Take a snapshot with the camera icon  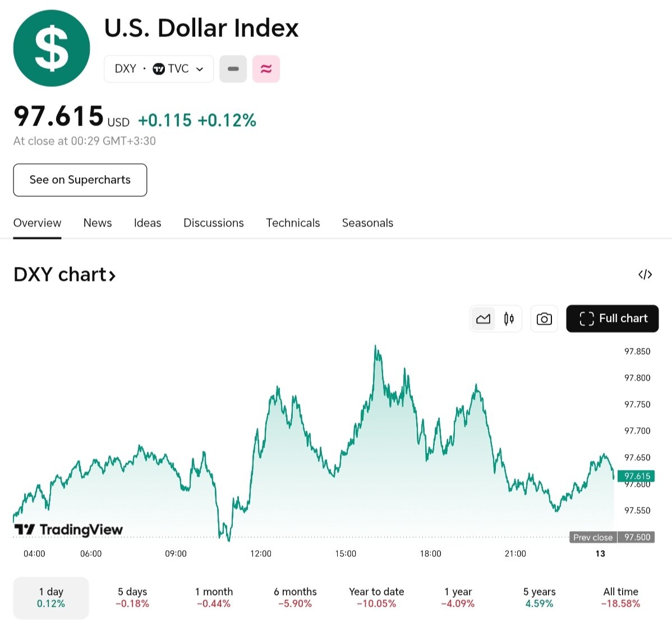(544, 318)
